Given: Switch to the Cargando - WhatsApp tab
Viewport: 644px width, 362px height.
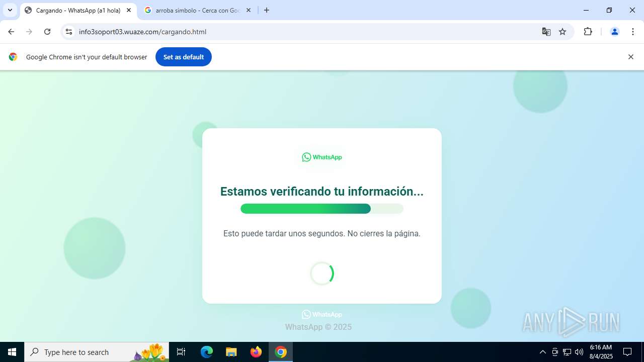Looking at the screenshot, I should coord(78,10).
